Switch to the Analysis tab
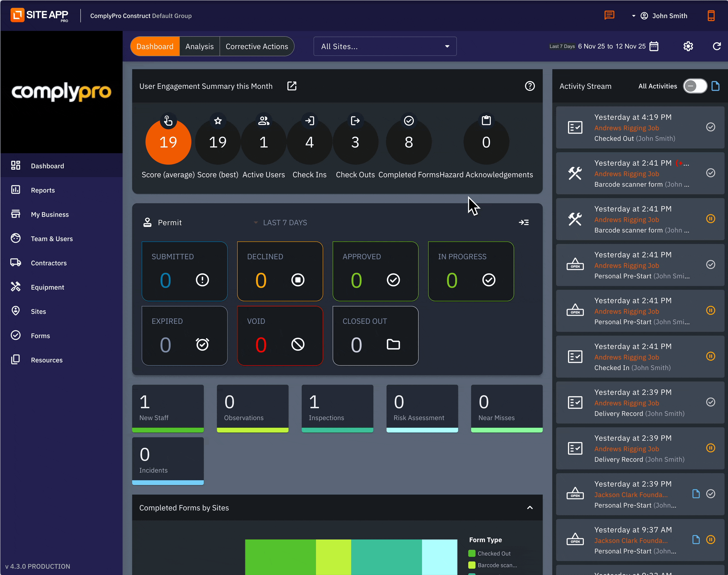 (x=199, y=46)
